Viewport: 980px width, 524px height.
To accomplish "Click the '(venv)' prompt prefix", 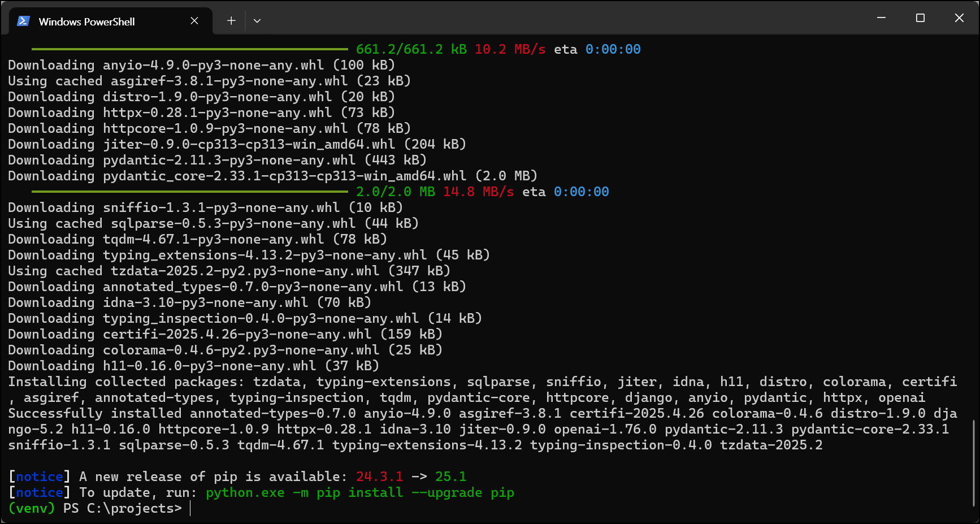I will [x=32, y=508].
